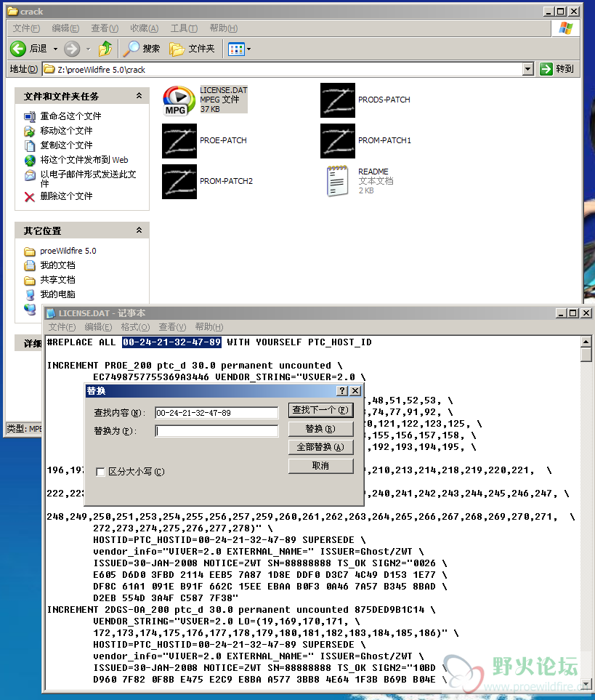This screenshot has width=595, height=700.
Task: Click the red delete this file icon
Action: tap(30, 196)
